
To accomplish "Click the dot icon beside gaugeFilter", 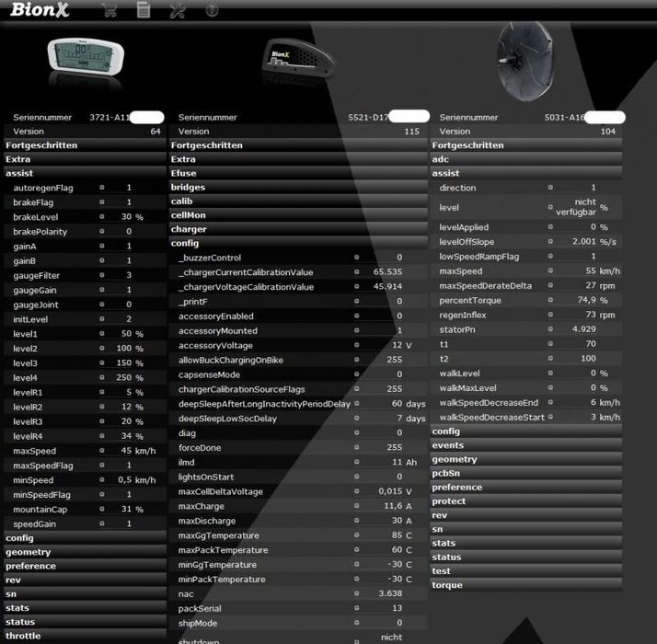I will [x=102, y=275].
